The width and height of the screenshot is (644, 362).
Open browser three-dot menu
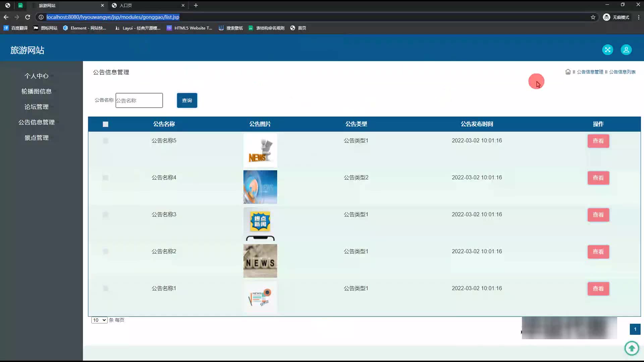coord(638,17)
